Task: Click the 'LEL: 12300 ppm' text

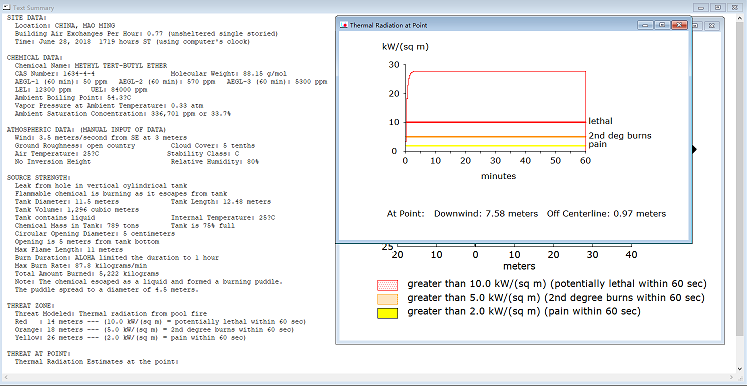Action: 43,89
